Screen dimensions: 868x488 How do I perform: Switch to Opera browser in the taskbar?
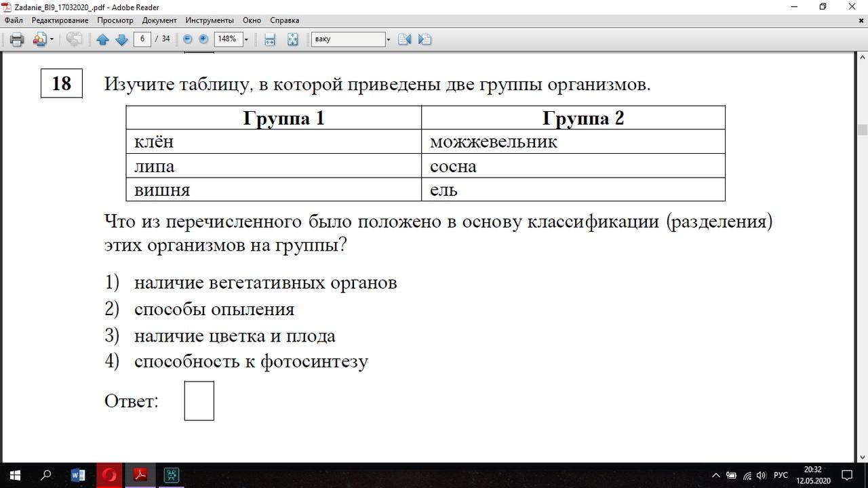108,475
